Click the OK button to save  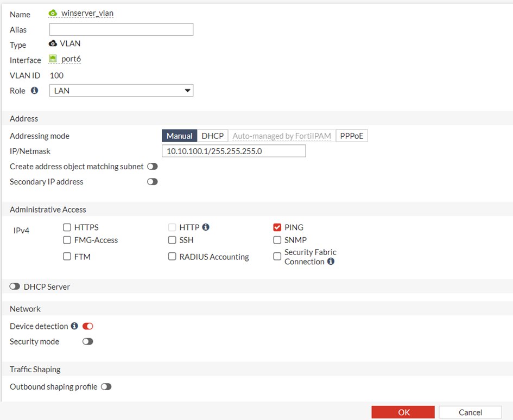(x=403, y=412)
